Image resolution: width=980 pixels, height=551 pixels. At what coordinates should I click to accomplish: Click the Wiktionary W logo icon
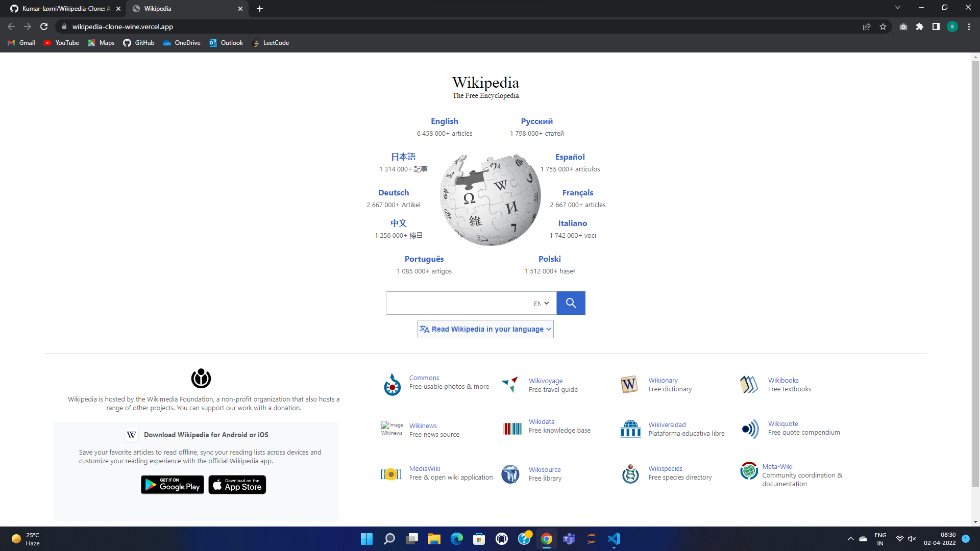(x=629, y=384)
